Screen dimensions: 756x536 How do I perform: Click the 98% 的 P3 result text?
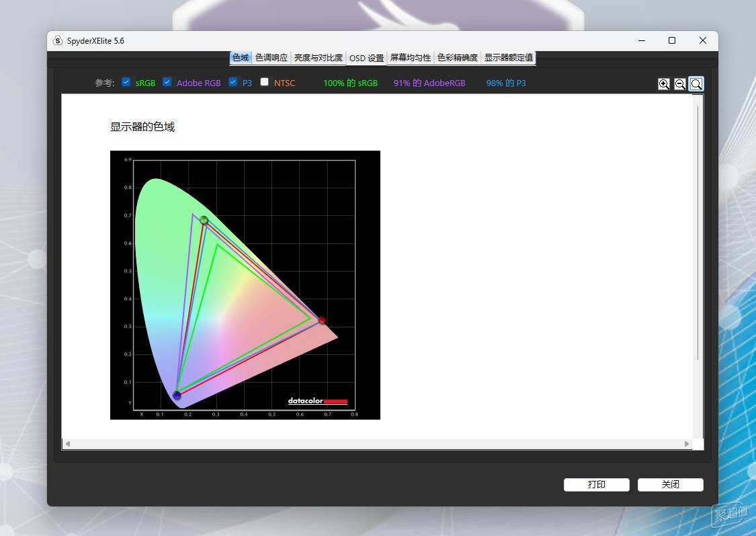point(506,83)
